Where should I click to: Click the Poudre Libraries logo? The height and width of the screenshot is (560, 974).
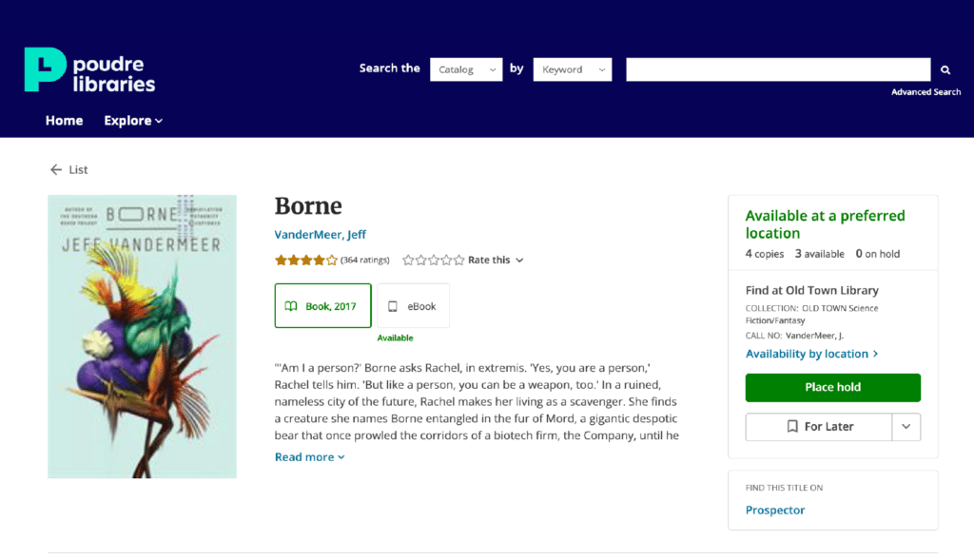pyautogui.click(x=89, y=70)
